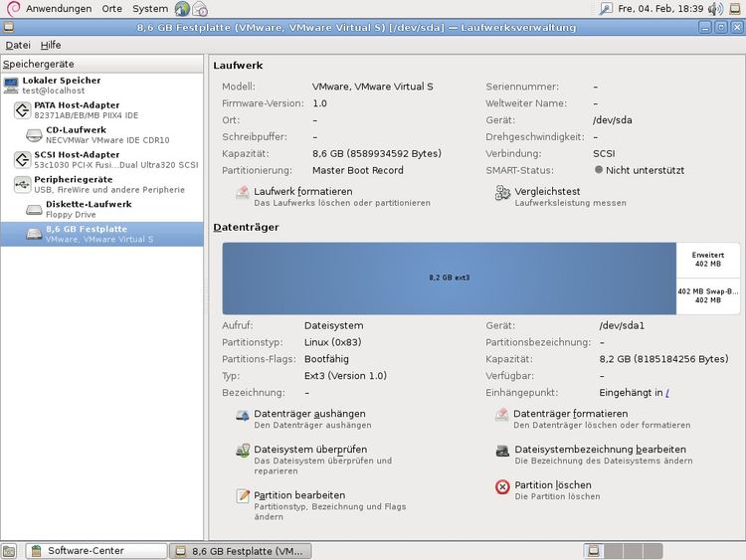Image resolution: width=746 pixels, height=560 pixels.
Task: Open the Datei menu
Action: coord(18,45)
